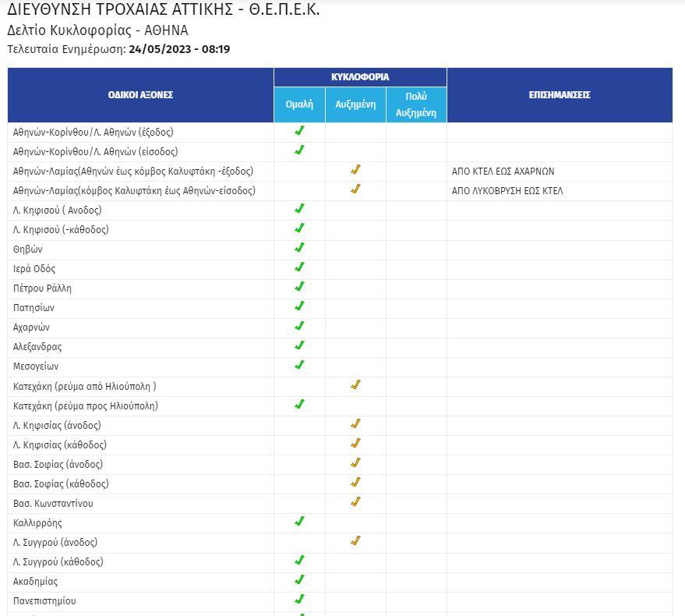This screenshot has height=616, width=685.
Task: Click green checkmark for Ιερά Οδός
Action: coord(299,267)
